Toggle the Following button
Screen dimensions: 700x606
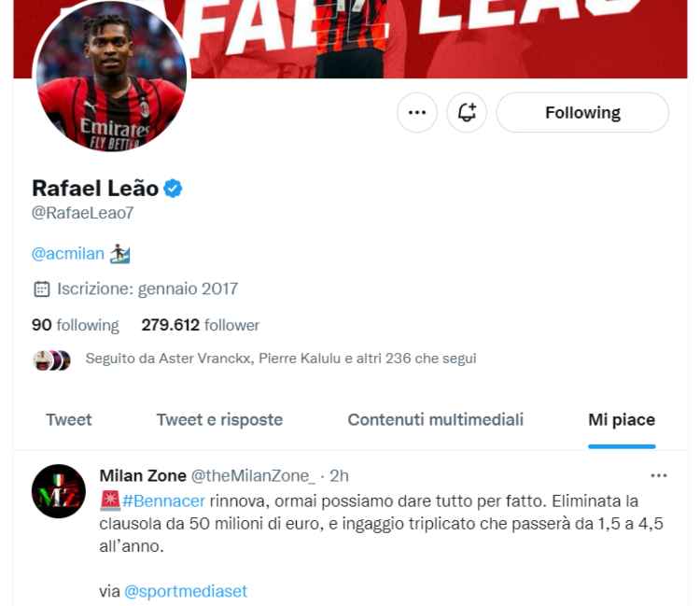click(582, 113)
